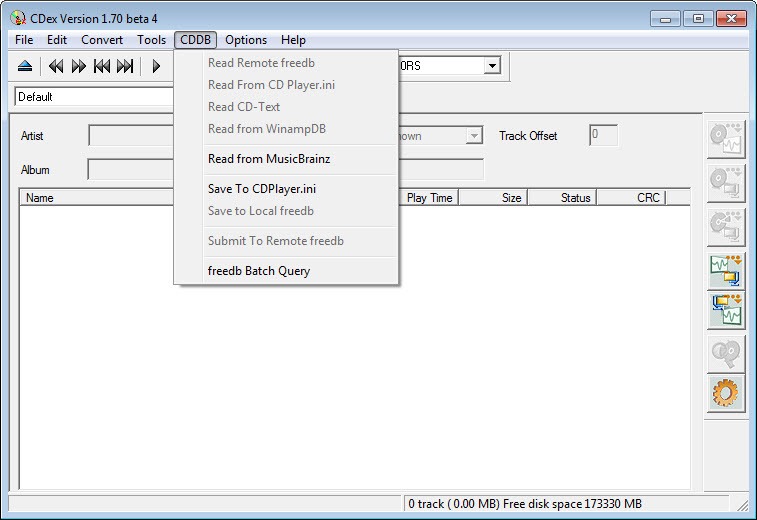Sort by Name column header
Image resolution: width=757 pixels, height=520 pixels.
point(97,198)
